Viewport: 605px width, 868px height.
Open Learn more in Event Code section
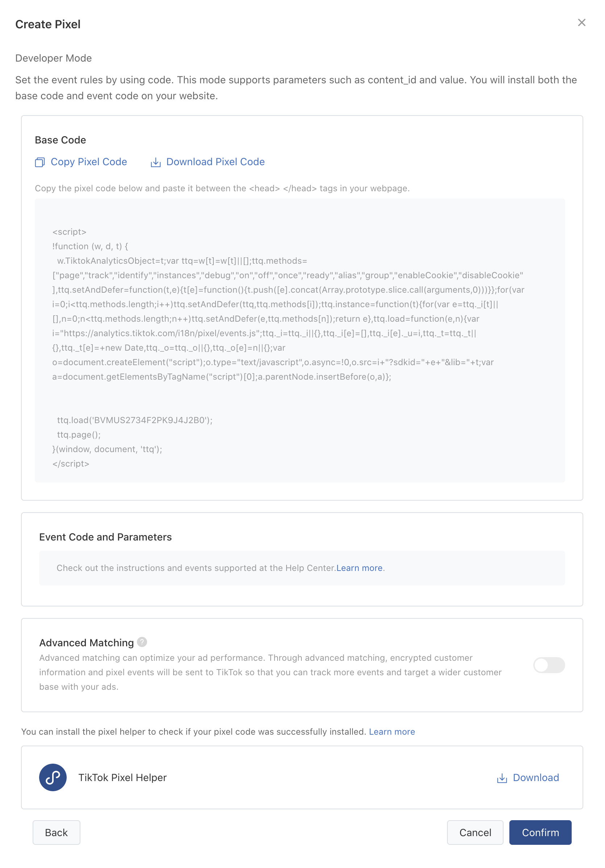click(359, 568)
